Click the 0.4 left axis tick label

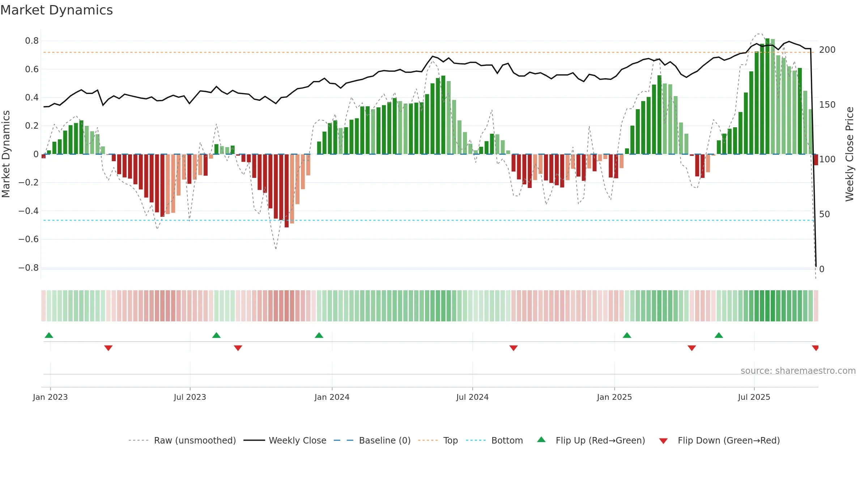click(32, 98)
